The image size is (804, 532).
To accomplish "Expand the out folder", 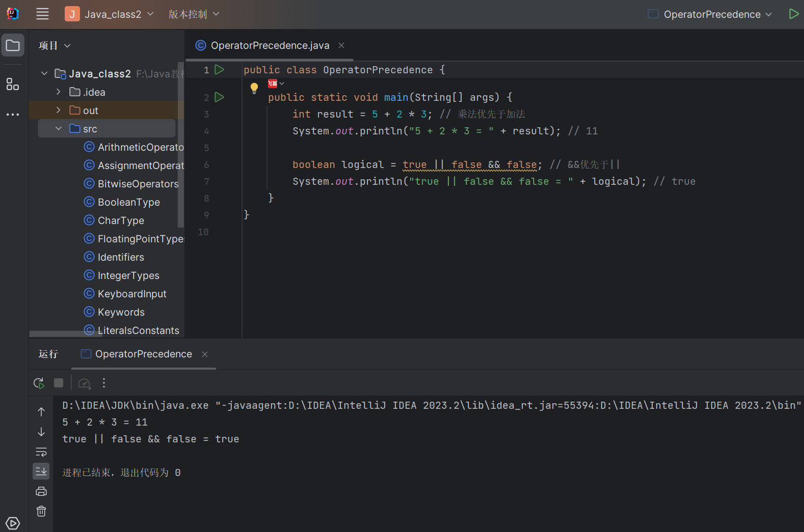I will pyautogui.click(x=59, y=110).
